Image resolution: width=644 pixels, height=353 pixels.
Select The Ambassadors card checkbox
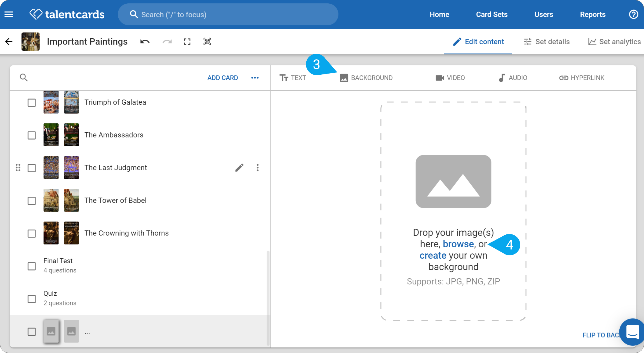(x=32, y=135)
